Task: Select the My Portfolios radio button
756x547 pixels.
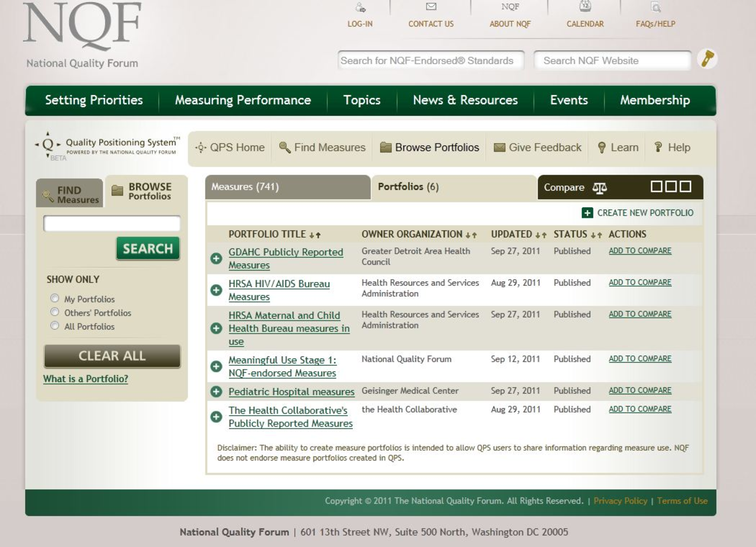Action: point(55,298)
